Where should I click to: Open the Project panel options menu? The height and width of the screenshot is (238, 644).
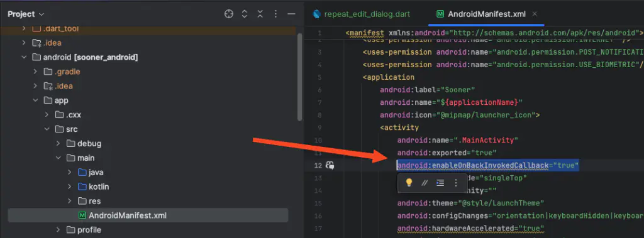[x=275, y=14]
